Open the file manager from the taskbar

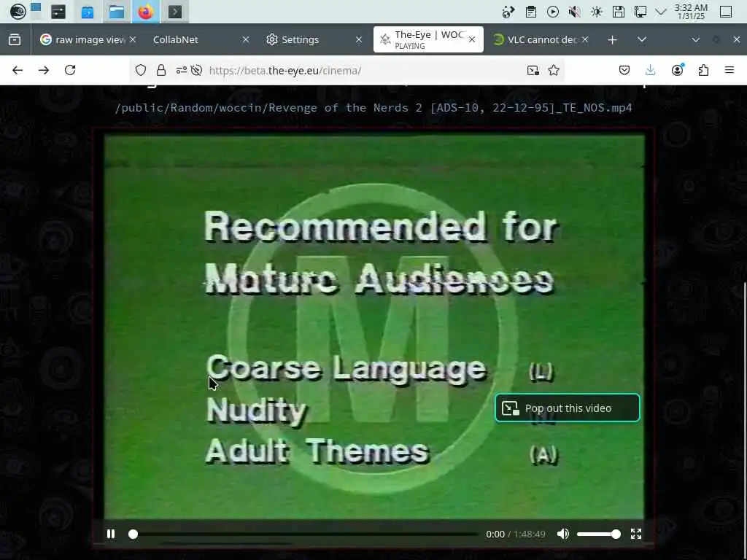coord(117,12)
